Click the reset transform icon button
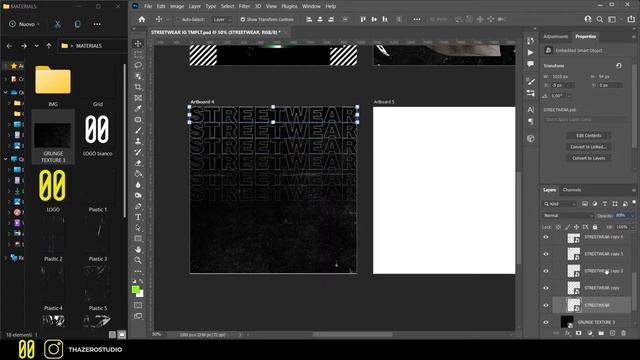 (619, 66)
